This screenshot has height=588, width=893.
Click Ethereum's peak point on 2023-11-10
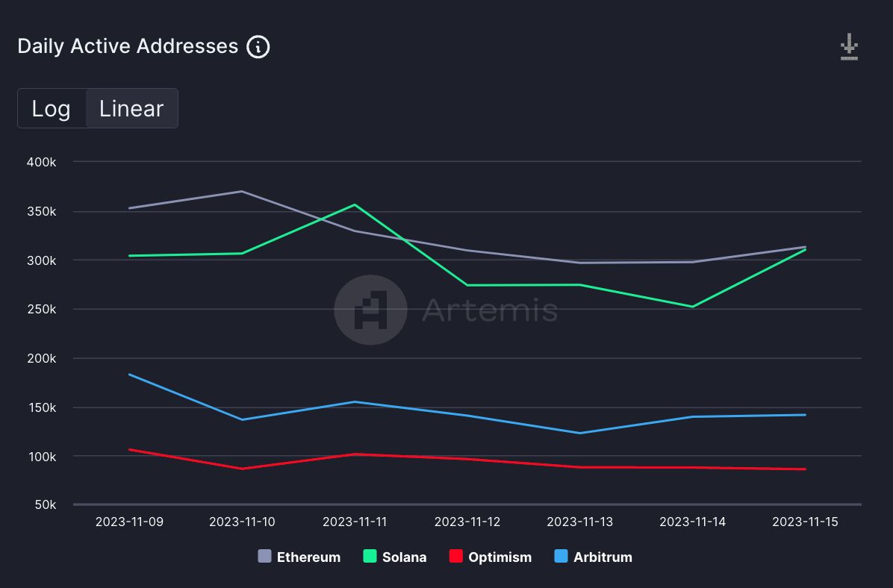pyautogui.click(x=242, y=191)
